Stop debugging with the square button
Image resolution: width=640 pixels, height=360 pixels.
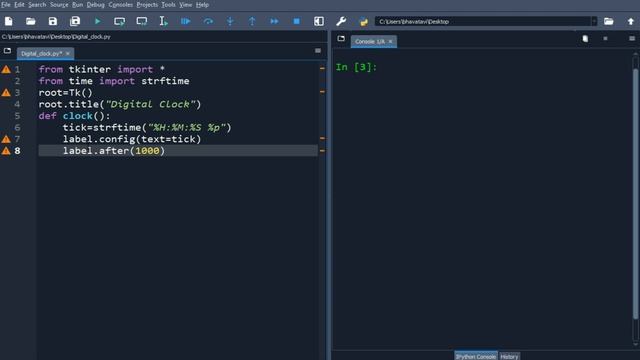[297, 21]
